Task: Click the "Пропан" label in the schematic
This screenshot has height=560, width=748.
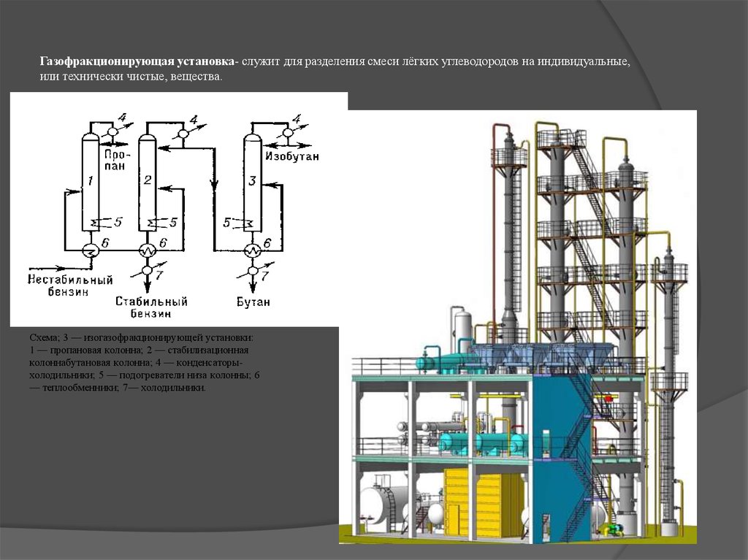Action: tap(115, 160)
